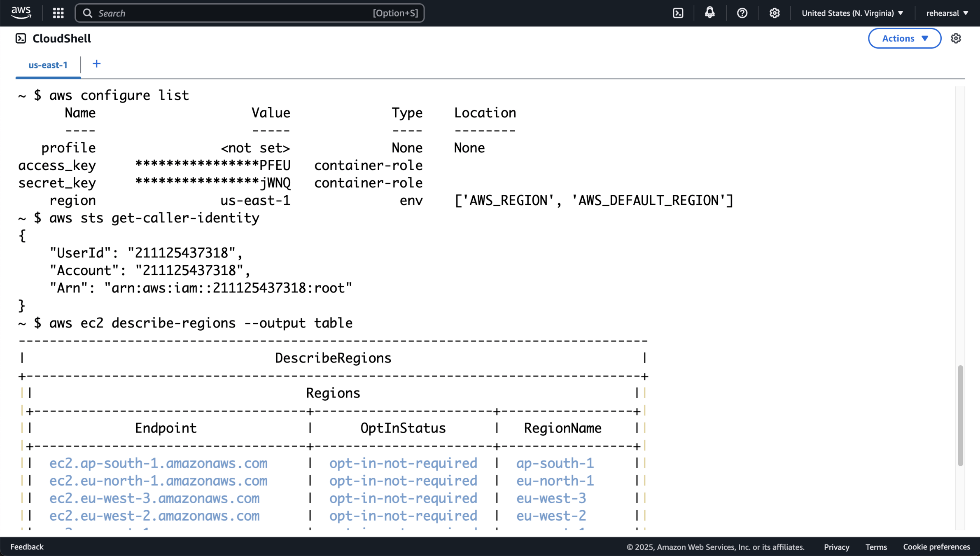Click the CloudShell icon in top navigation bar

point(678,13)
